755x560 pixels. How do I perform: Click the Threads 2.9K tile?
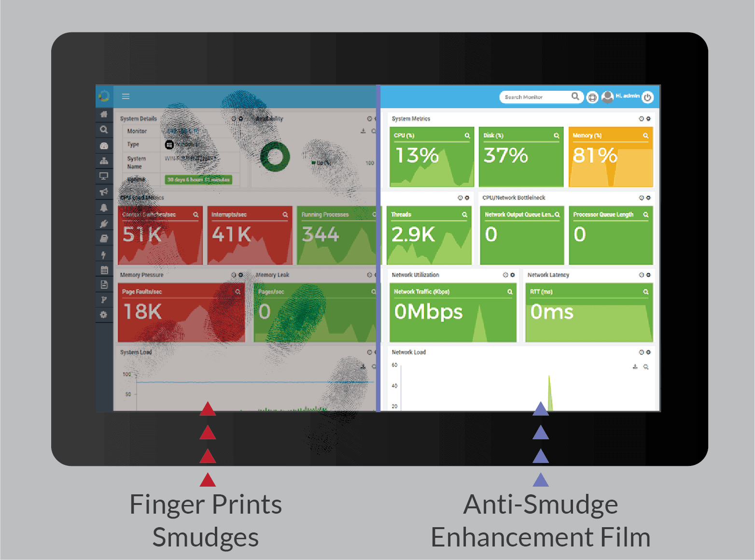pos(429,236)
